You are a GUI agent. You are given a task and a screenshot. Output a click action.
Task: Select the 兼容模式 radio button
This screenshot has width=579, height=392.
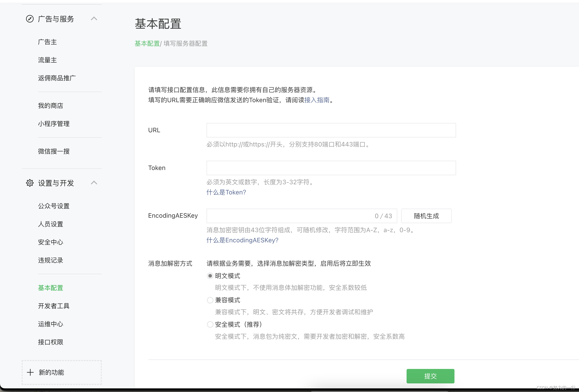click(x=210, y=300)
